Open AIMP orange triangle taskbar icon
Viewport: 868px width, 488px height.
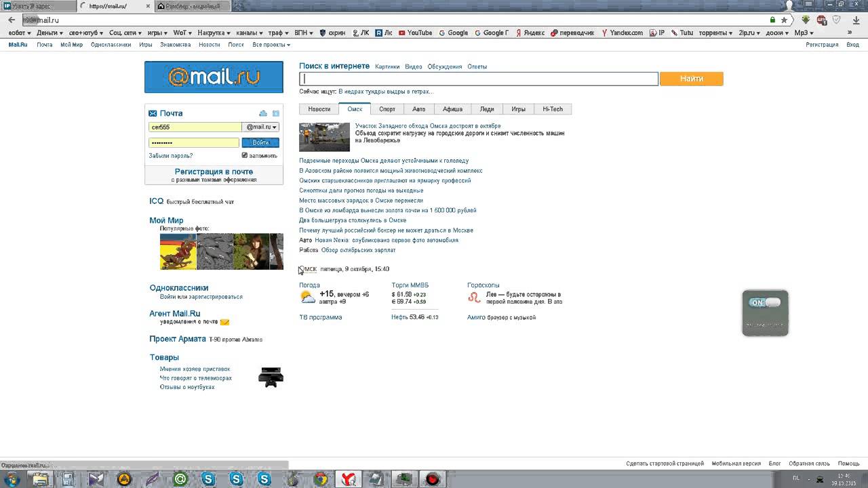[x=124, y=479]
